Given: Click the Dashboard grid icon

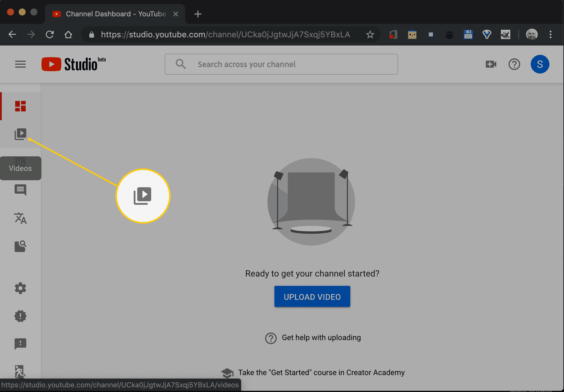Looking at the screenshot, I should click(x=20, y=106).
